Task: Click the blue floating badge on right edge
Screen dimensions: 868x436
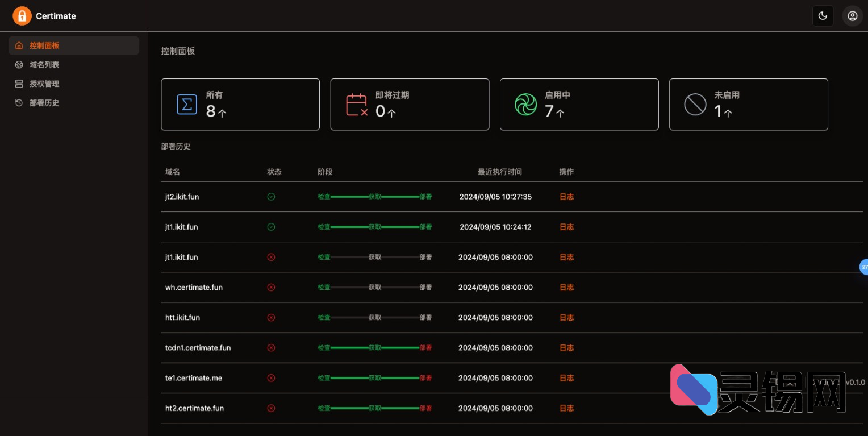Action: [864, 267]
